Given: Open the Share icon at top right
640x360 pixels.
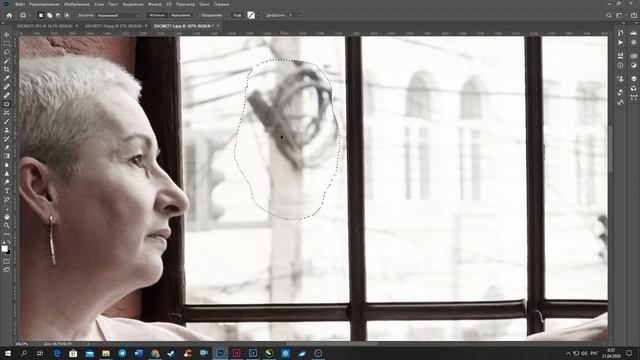Looking at the screenshot, I should (x=633, y=15).
